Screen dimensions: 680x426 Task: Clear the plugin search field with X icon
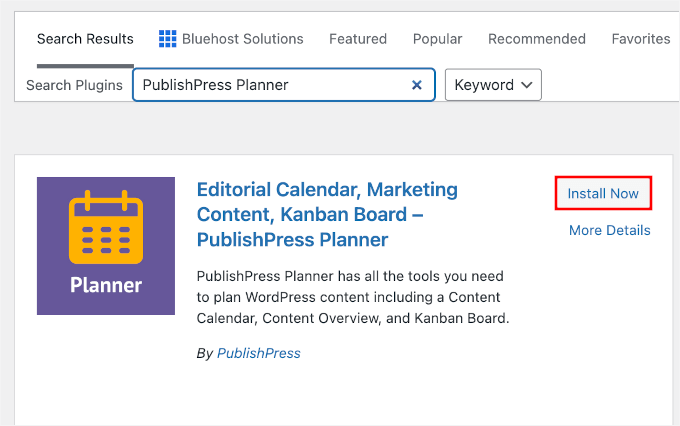coord(416,85)
